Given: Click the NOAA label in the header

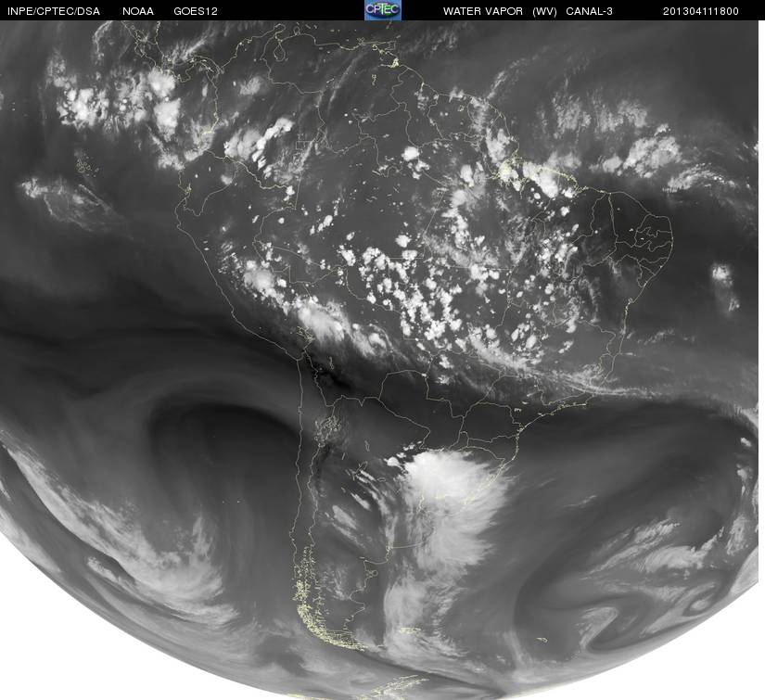Looking at the screenshot, I should tap(138, 11).
